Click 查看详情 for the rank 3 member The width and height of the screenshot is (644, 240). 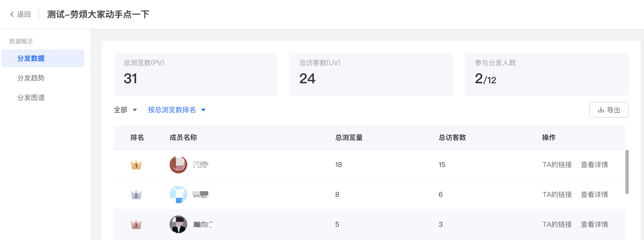pyautogui.click(x=594, y=224)
